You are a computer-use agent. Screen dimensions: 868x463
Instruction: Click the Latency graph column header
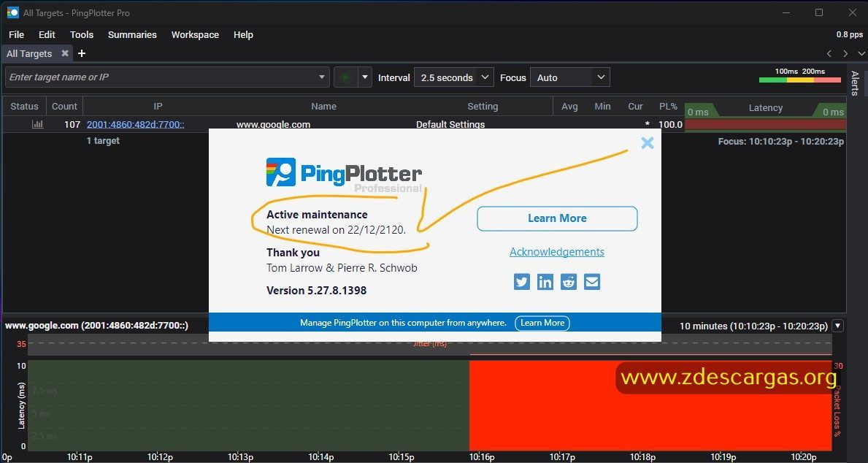pyautogui.click(x=766, y=108)
